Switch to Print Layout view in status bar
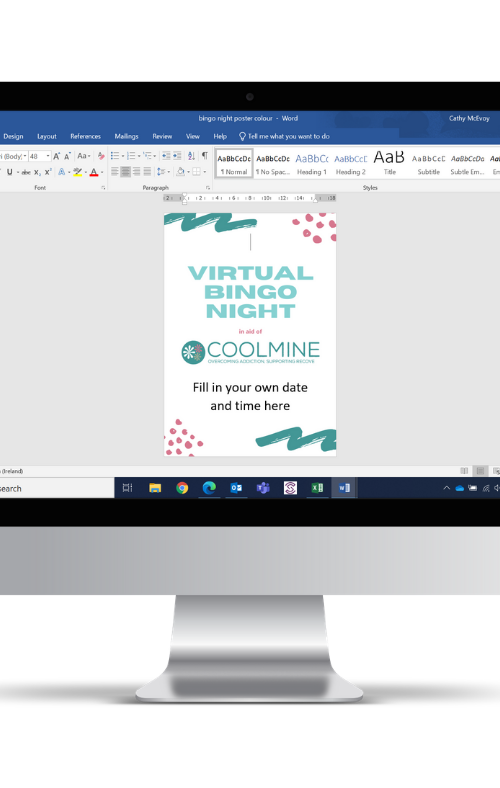This screenshot has width=500, height=788. tap(480, 471)
